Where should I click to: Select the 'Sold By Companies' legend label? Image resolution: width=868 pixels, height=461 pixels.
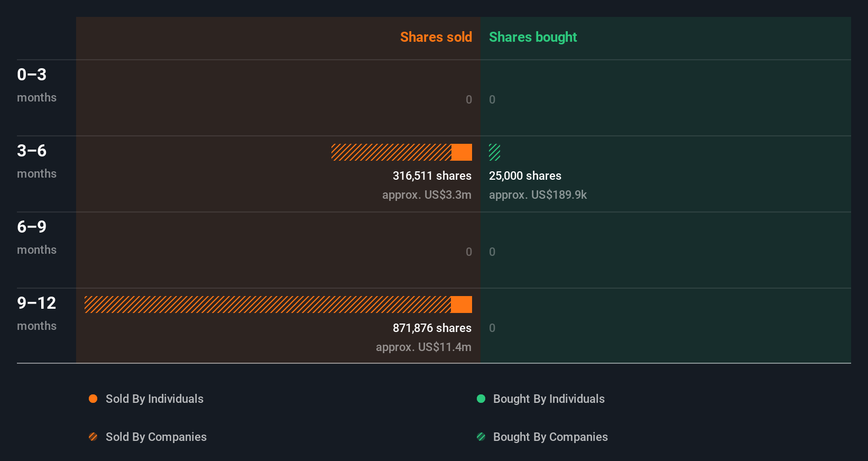pos(156,437)
